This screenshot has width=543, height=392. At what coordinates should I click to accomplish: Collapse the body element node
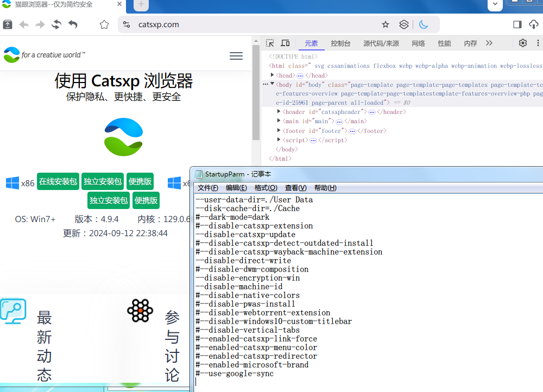272,84
